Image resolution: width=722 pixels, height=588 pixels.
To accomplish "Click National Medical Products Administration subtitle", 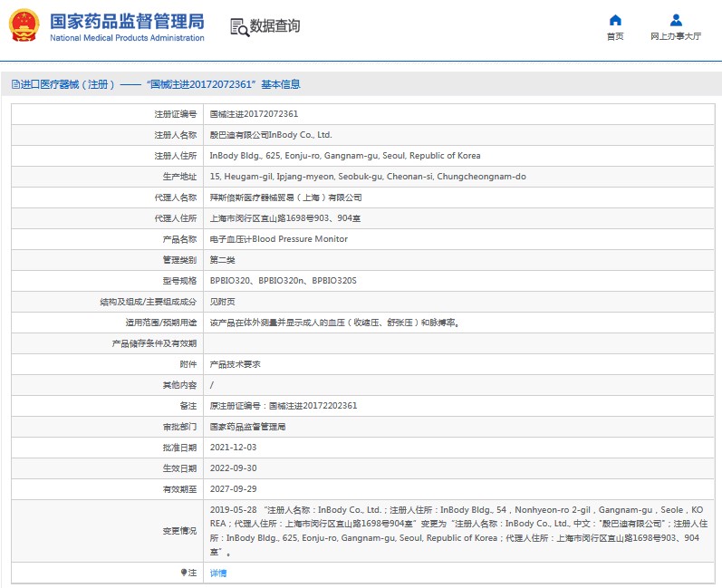I will [127, 38].
